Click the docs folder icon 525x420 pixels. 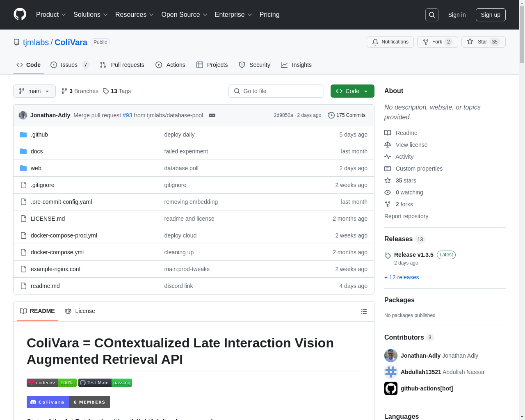coord(23,151)
